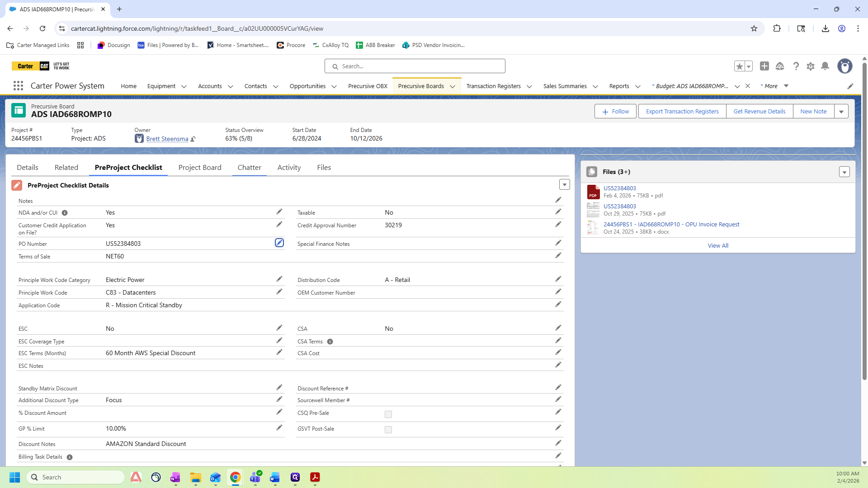This screenshot has width=868, height=488.
Task: Open the Notifications bell
Action: pyautogui.click(x=825, y=66)
